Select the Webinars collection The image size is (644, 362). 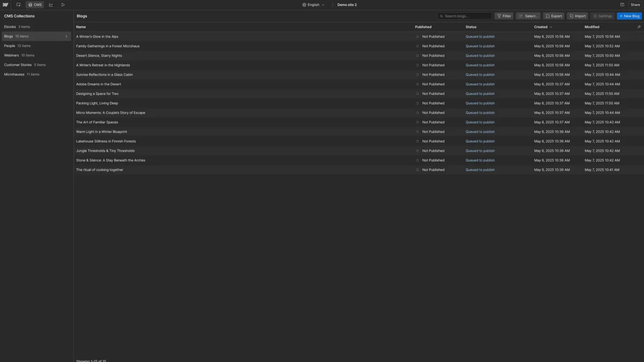(x=11, y=55)
